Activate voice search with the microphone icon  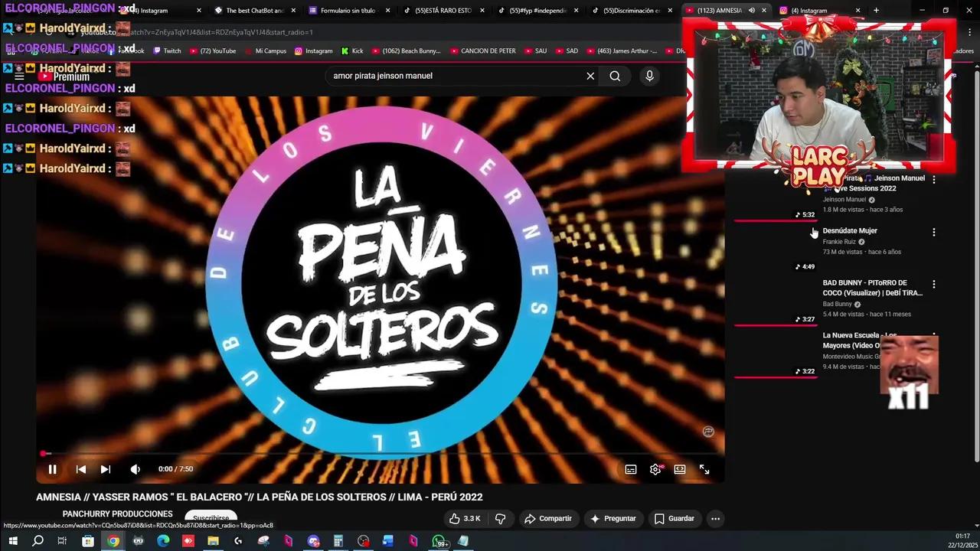pyautogui.click(x=648, y=76)
